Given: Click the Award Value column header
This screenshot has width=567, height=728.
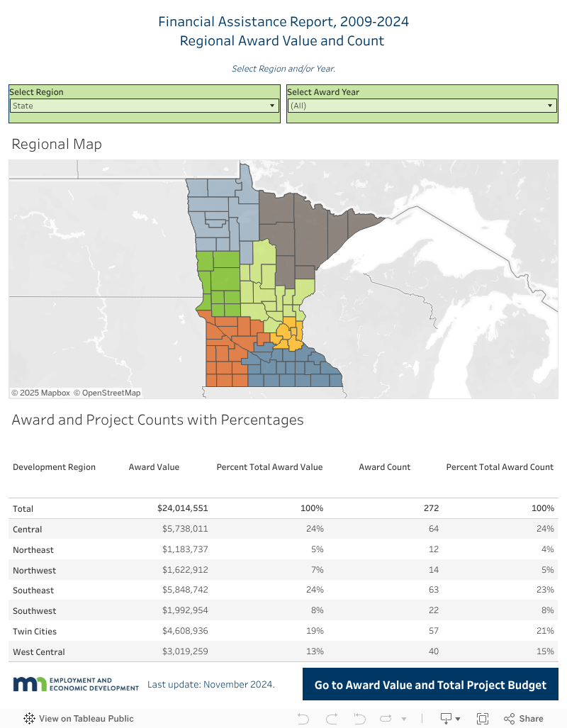Looking at the screenshot, I should click(154, 467).
